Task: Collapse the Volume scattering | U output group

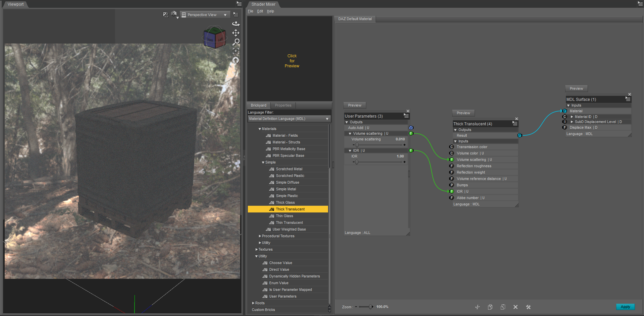Action: pos(350,134)
